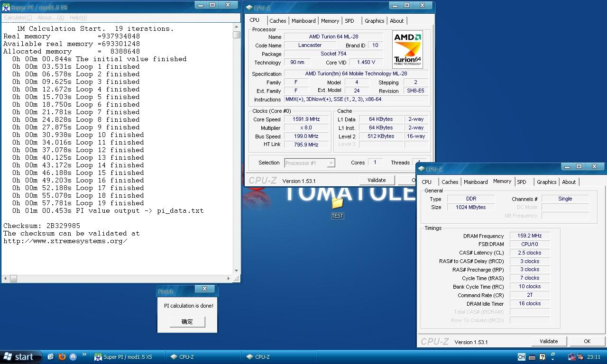Select the Caches tab in the lower CPU-Z window
607x364 pixels.
coord(450,182)
